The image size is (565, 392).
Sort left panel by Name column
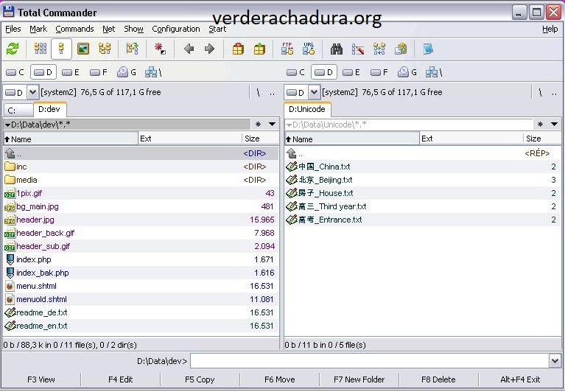coord(71,139)
